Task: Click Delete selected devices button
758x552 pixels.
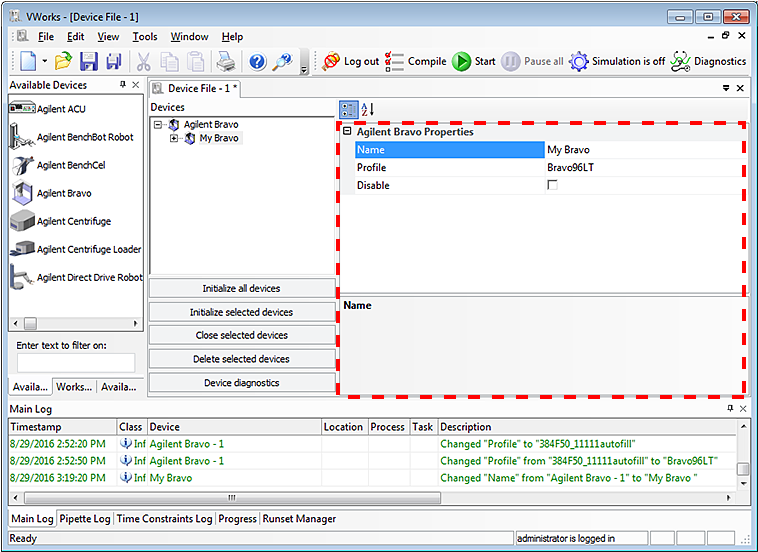Action: 241,359
